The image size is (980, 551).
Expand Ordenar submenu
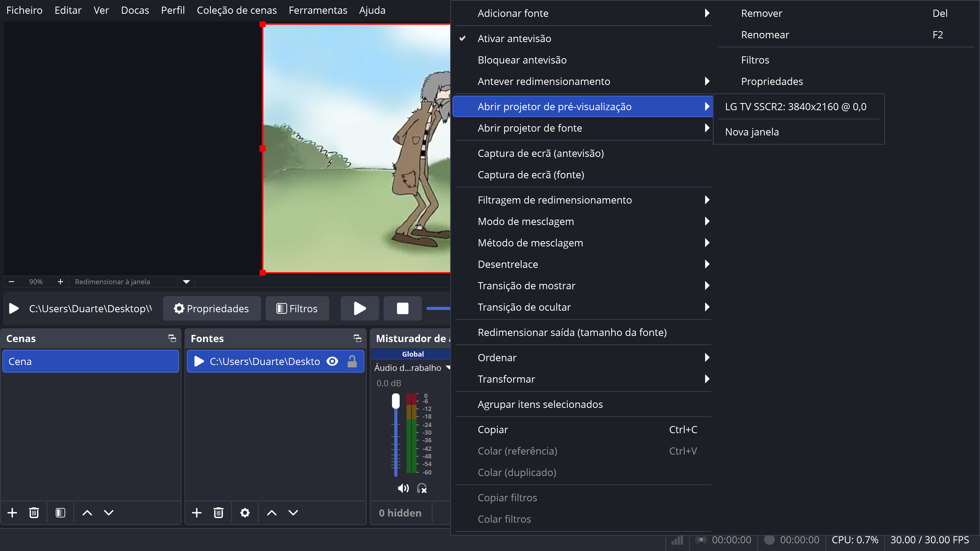[x=583, y=357]
